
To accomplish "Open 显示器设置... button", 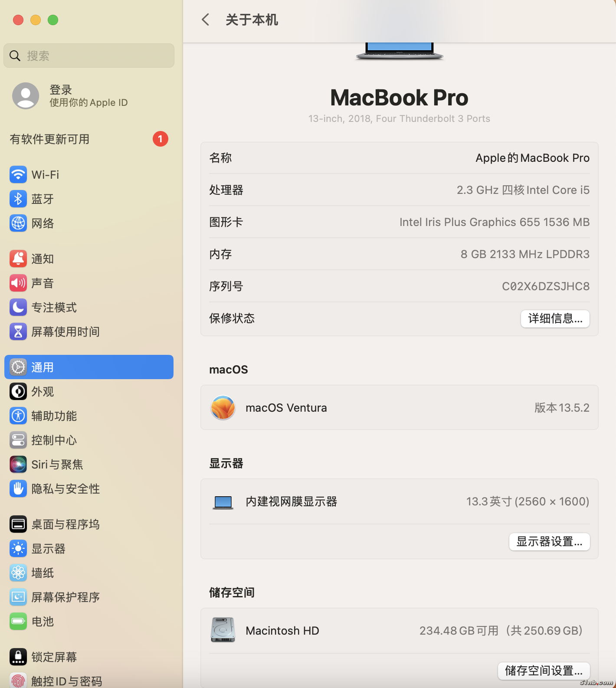I will pyautogui.click(x=549, y=541).
